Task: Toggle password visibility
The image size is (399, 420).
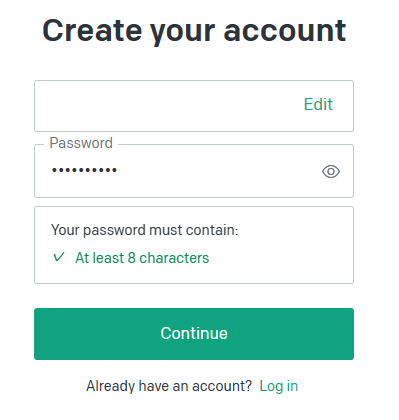Action: click(331, 172)
